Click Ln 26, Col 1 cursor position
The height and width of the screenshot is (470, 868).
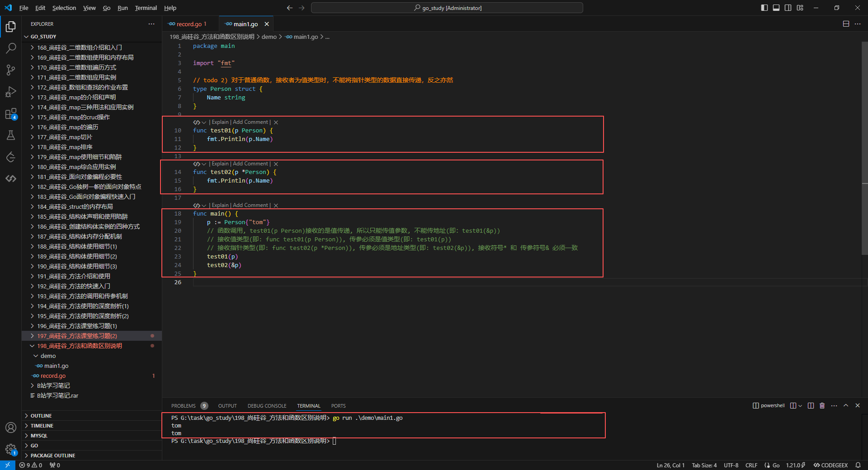[x=670, y=465]
